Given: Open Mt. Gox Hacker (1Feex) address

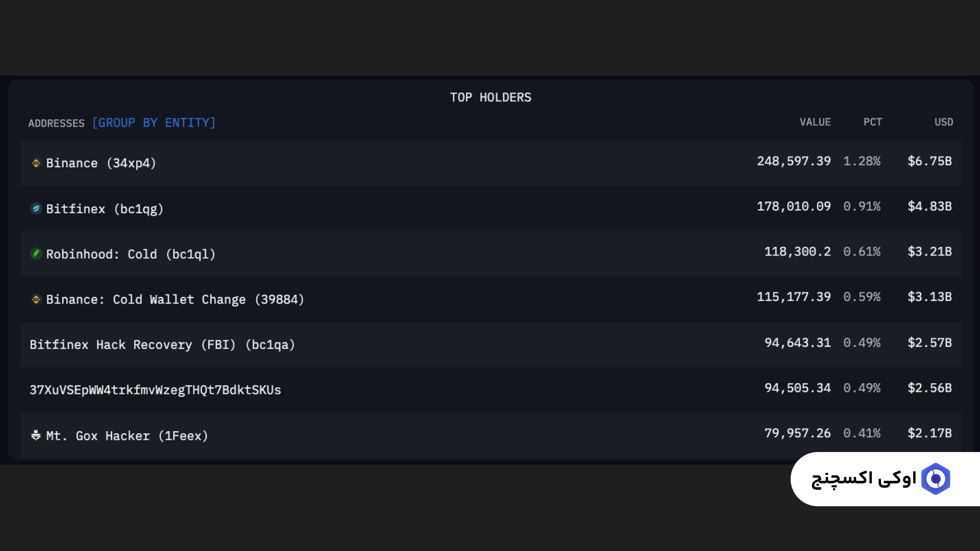Looking at the screenshot, I should 127,436.
